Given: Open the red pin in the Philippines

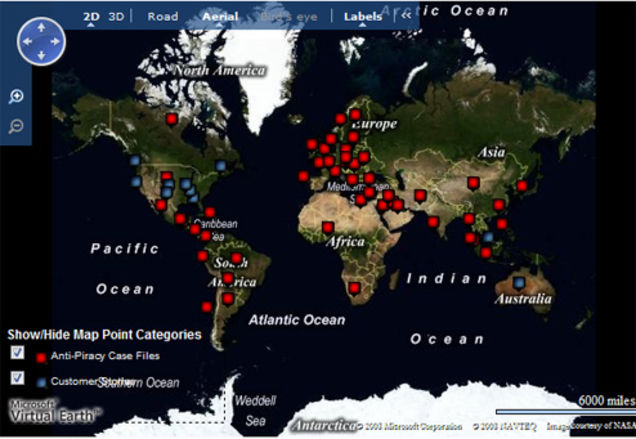Looking at the screenshot, I should (502, 224).
